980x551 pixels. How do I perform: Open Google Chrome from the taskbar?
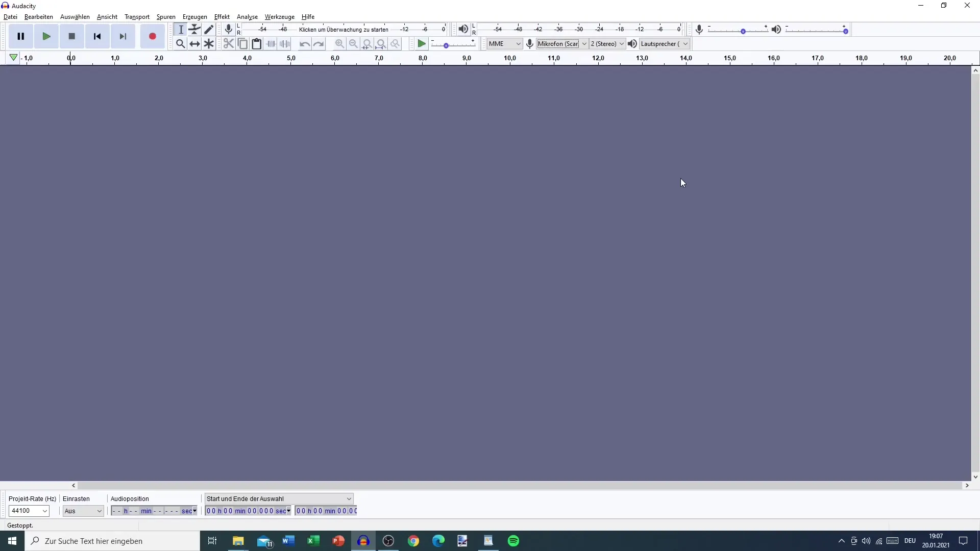[413, 541]
